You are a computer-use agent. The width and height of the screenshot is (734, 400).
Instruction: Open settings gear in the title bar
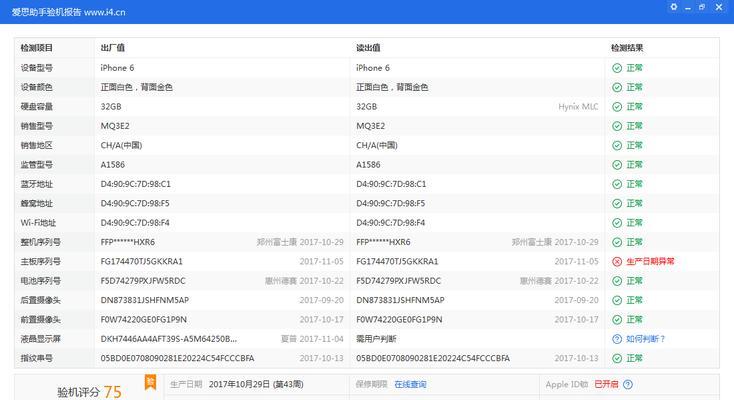674,7
